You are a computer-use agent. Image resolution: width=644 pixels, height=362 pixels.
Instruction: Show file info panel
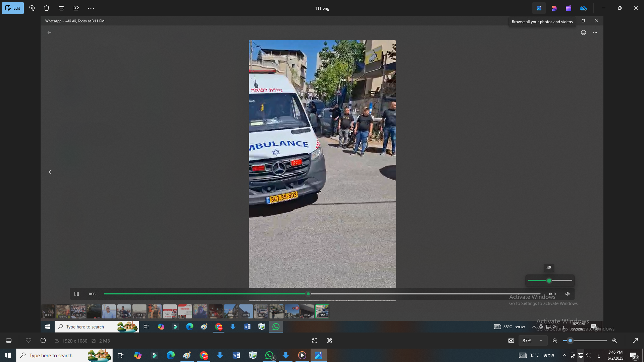pyautogui.click(x=43, y=341)
